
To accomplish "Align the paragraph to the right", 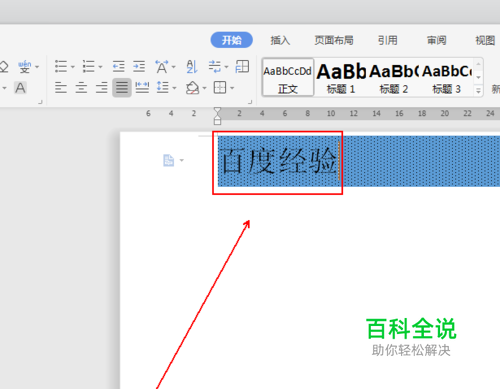I will point(101,88).
